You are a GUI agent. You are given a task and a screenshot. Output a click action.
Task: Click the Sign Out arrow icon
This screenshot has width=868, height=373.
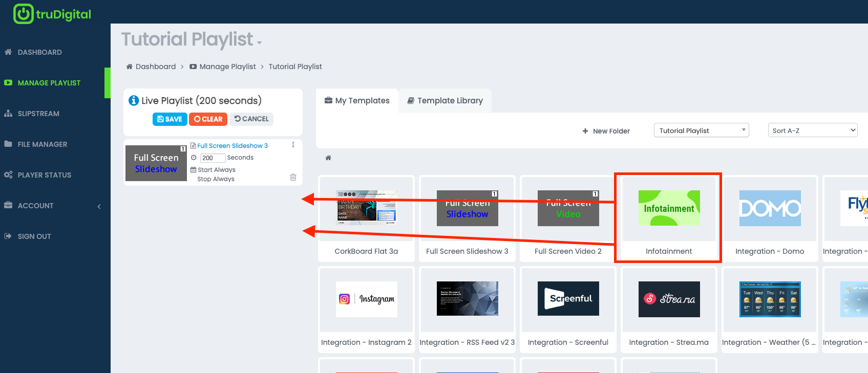[8, 236]
